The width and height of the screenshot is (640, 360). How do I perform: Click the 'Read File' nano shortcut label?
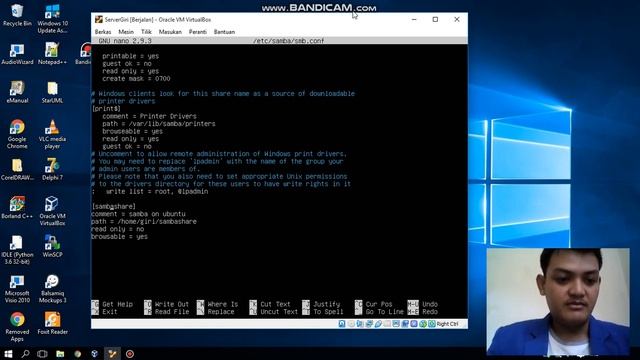[x=172, y=312]
